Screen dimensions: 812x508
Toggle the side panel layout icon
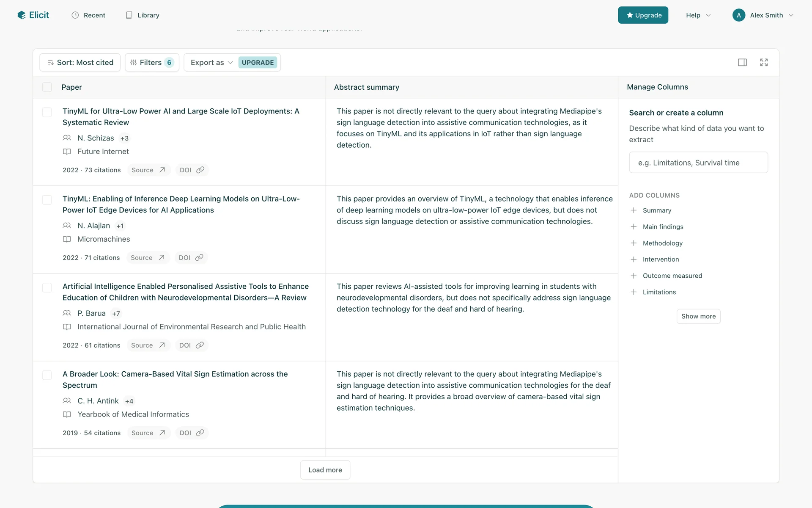(x=742, y=63)
